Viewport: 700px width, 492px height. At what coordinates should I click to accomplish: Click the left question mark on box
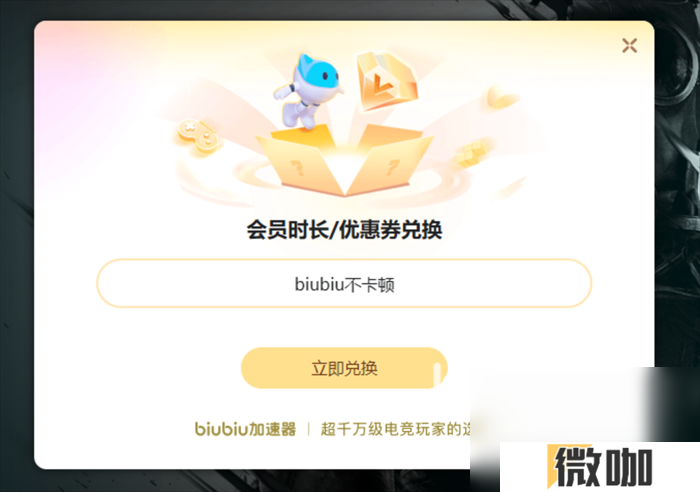(x=297, y=168)
